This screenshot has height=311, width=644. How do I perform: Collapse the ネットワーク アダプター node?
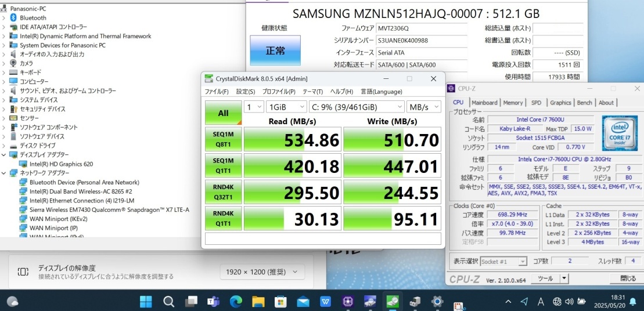(3, 173)
